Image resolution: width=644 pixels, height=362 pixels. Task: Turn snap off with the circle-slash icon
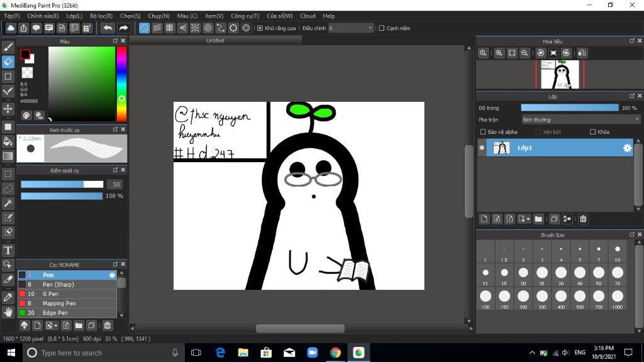pos(144,28)
